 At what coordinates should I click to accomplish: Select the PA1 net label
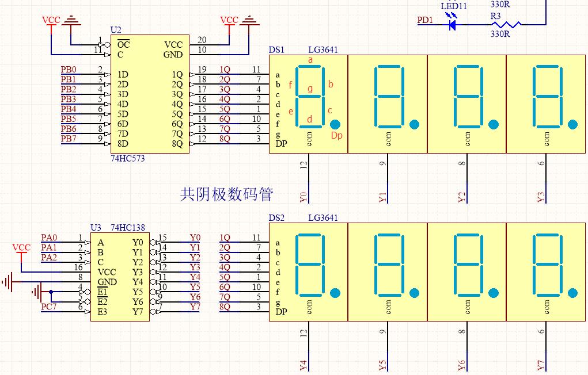[49, 248]
